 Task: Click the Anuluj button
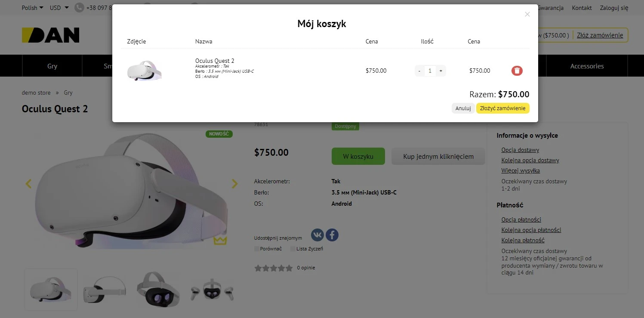[x=463, y=108]
